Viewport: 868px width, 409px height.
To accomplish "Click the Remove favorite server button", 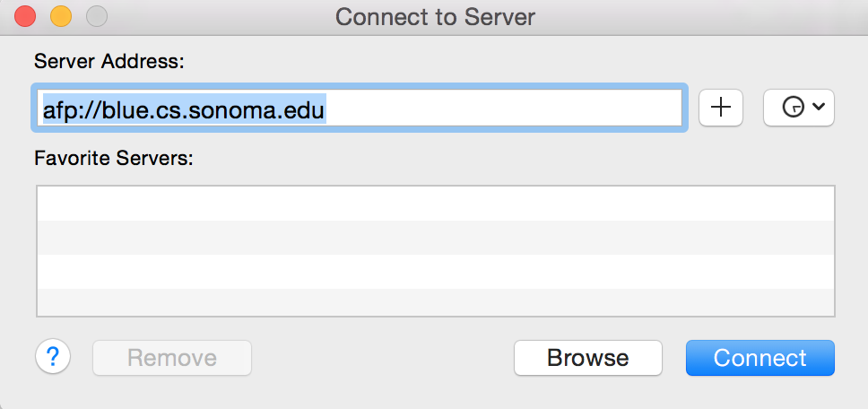I will (172, 358).
